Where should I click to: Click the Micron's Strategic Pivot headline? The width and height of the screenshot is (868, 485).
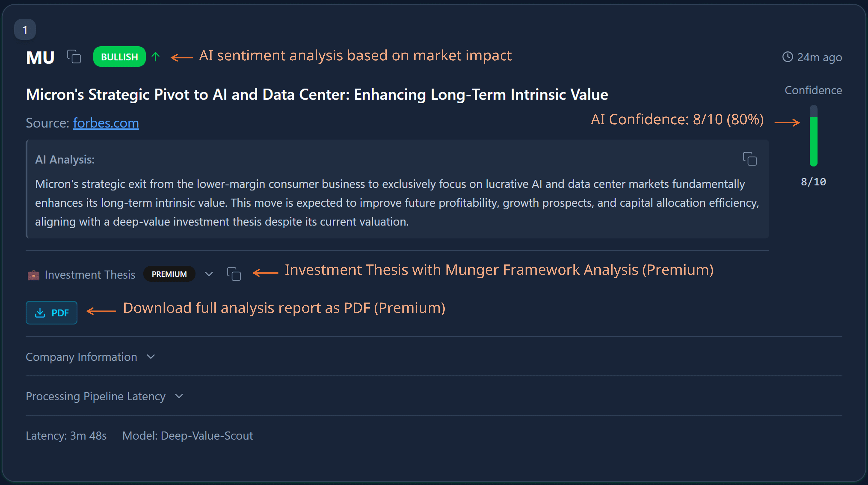317,94
